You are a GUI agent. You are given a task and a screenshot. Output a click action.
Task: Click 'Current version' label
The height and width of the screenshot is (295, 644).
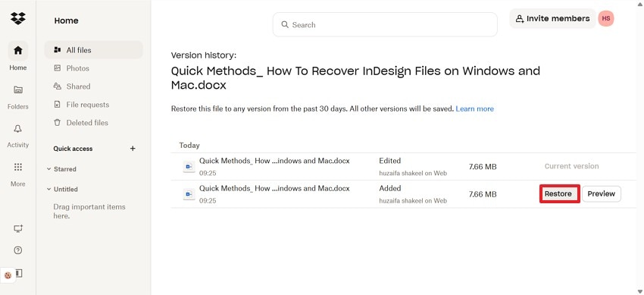571,166
